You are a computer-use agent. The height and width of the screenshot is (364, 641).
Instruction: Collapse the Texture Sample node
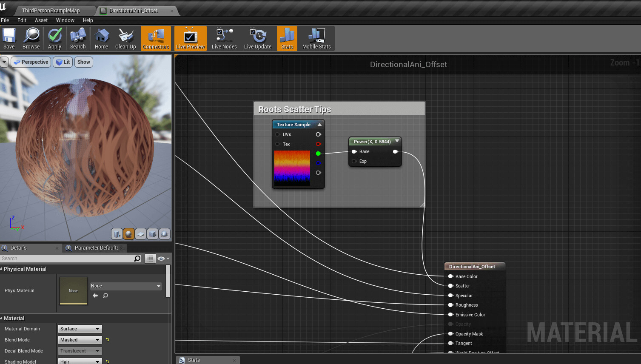pos(319,124)
